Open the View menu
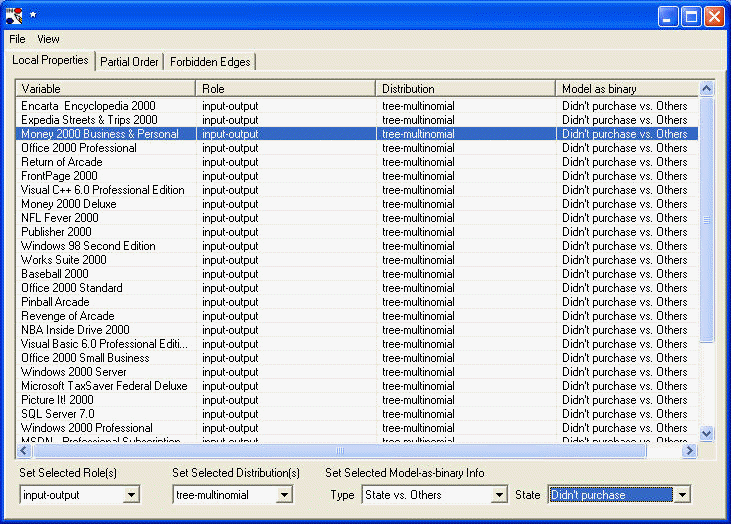This screenshot has width=731, height=524. click(x=48, y=39)
